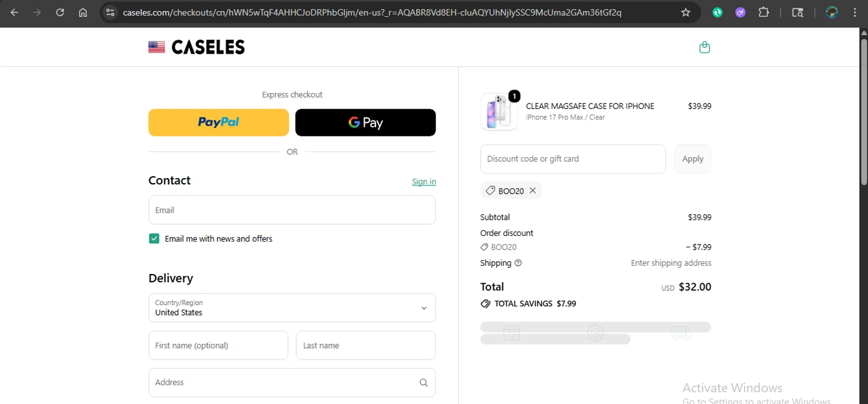Open the Chrome three-dot menu
868x404 pixels.
click(x=855, y=12)
